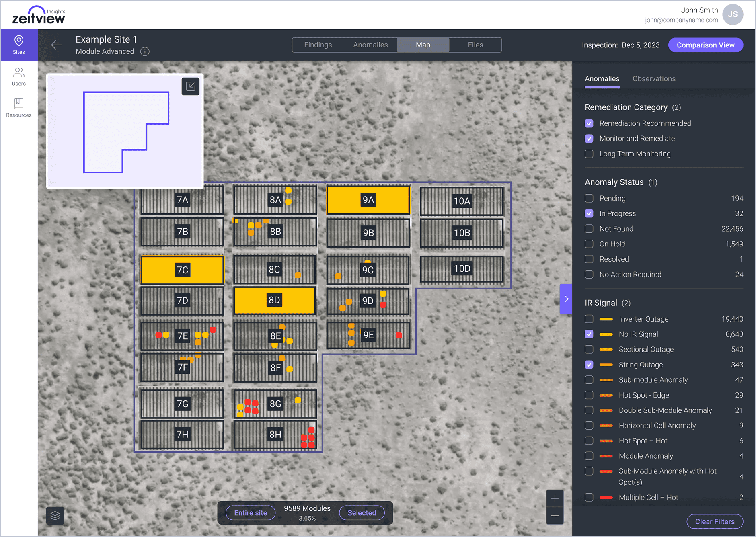Enable the Not Found status checkbox

tap(589, 229)
